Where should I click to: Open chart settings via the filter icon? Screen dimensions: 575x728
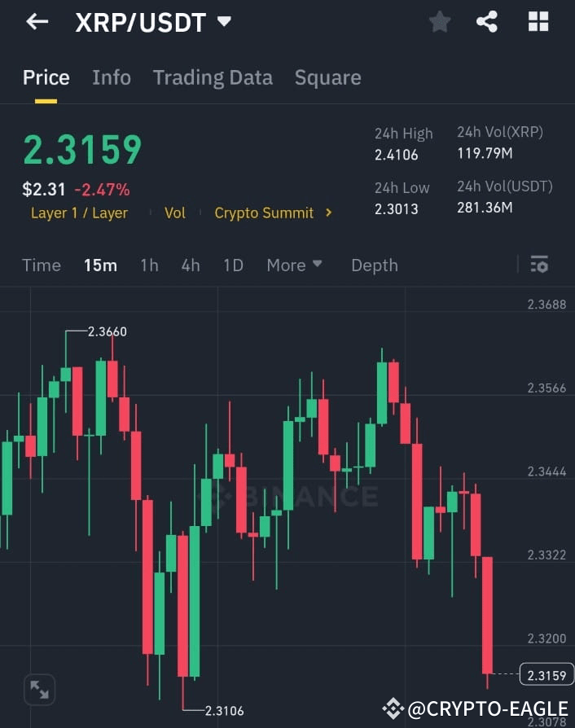tap(539, 265)
